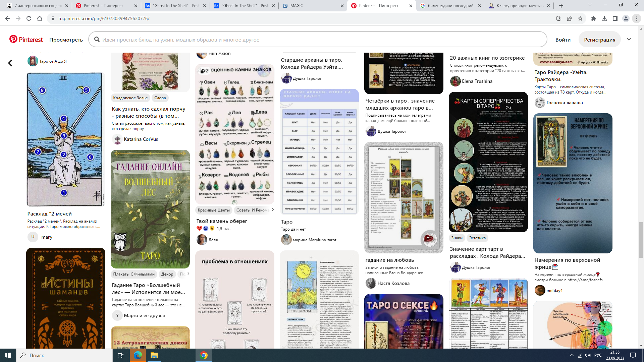Open the tab search dropdown arrow in Chrome
The image size is (644, 362).
590,5
